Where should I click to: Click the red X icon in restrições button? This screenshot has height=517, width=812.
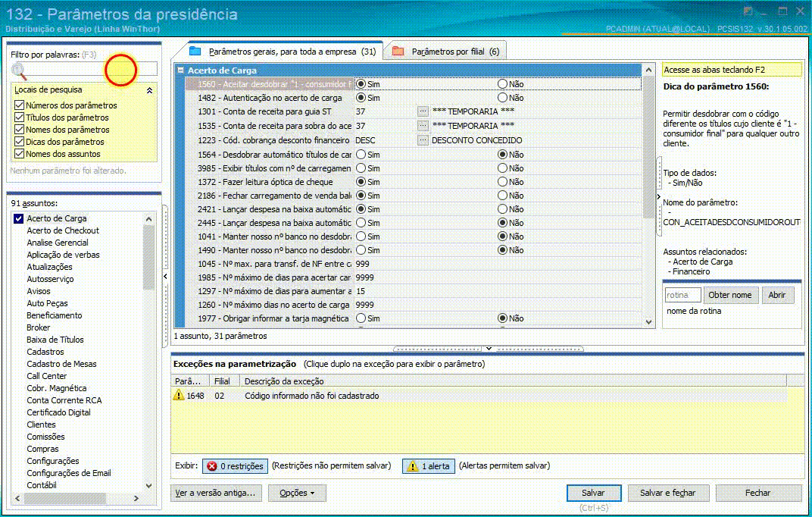(212, 466)
